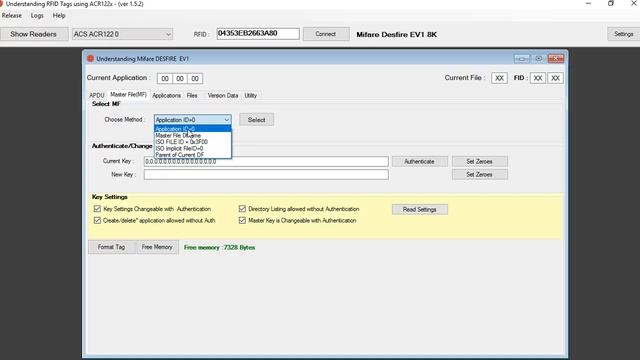Open the Release menu
The width and height of the screenshot is (640, 360).
click(x=11, y=16)
